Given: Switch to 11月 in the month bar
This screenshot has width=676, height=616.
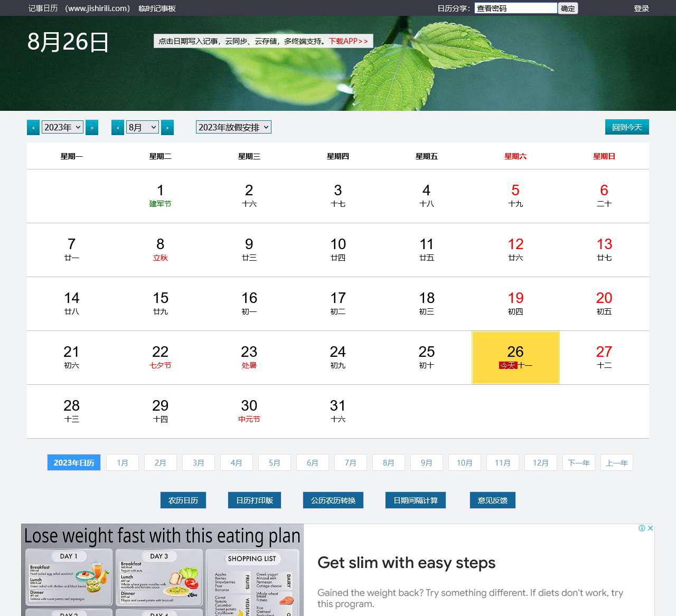Looking at the screenshot, I should tap(503, 462).
